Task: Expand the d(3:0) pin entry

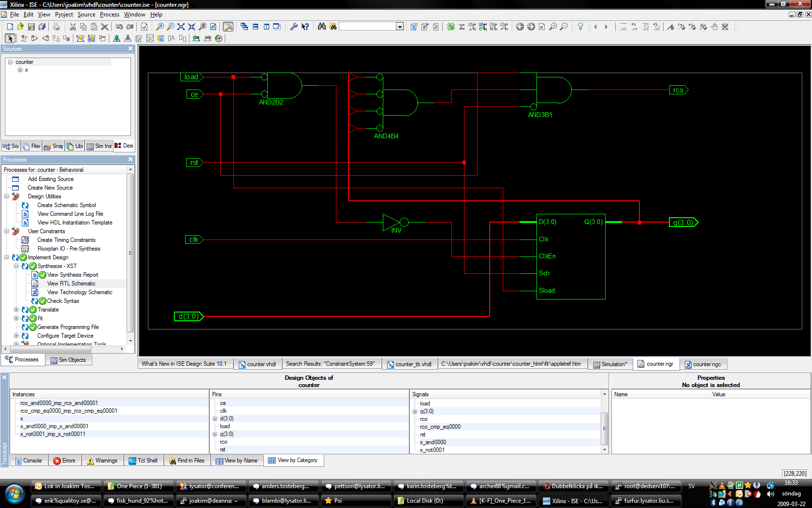Action: [215, 418]
